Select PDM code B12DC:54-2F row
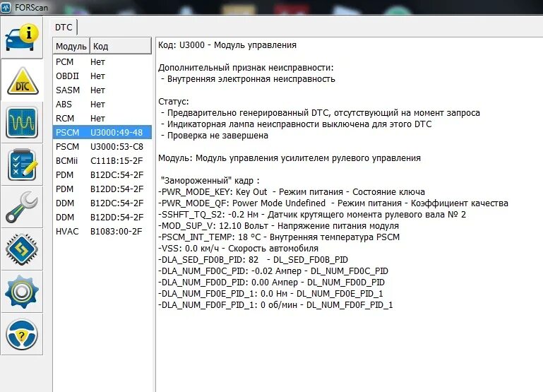 [x=102, y=175]
